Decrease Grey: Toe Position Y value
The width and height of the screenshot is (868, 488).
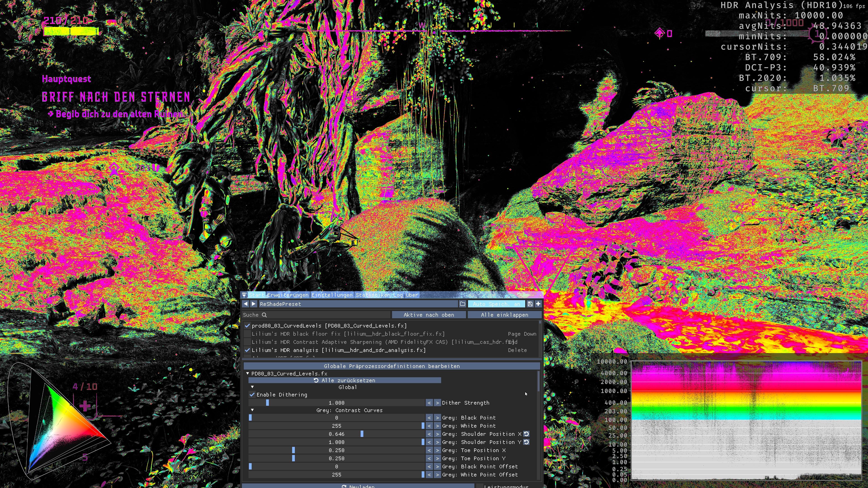tap(429, 458)
